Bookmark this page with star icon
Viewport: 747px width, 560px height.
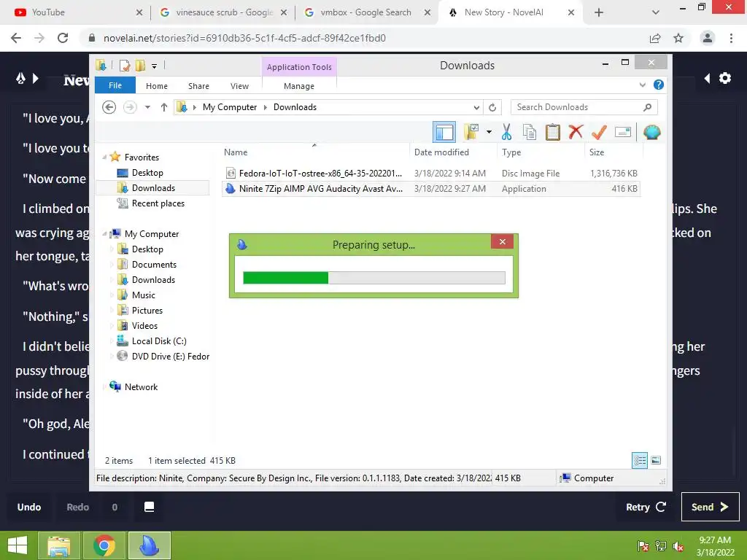678,38
